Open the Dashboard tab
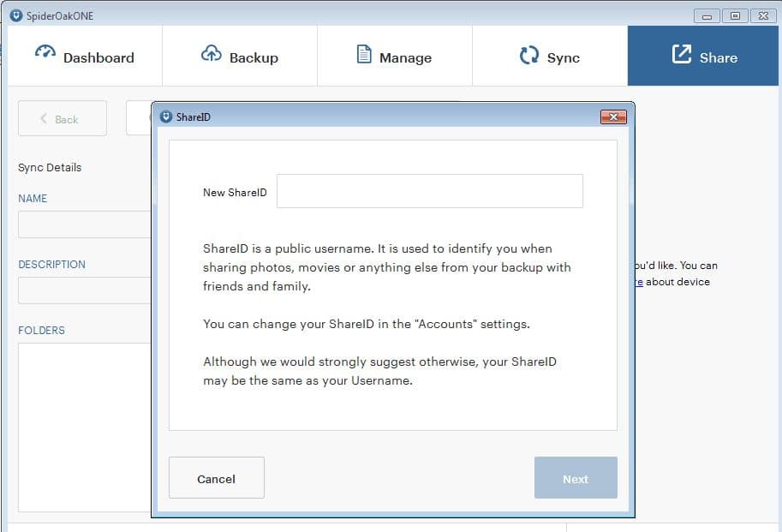Screen dimensions: 782x532 [85, 56]
